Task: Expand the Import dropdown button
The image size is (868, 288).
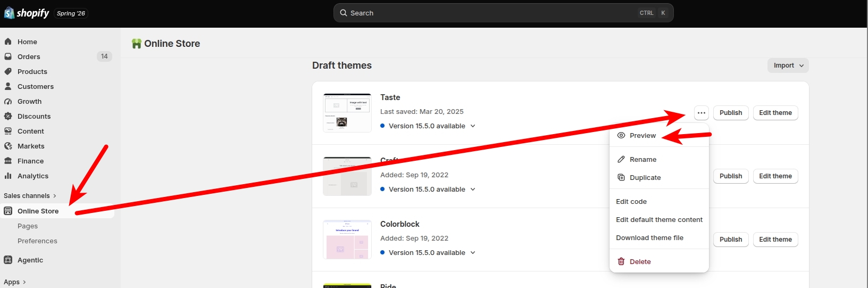Action: pos(788,65)
